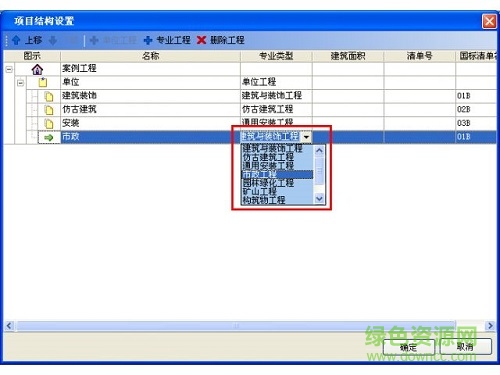
Task: Click the 建筑面积 column header
Action: (348, 56)
